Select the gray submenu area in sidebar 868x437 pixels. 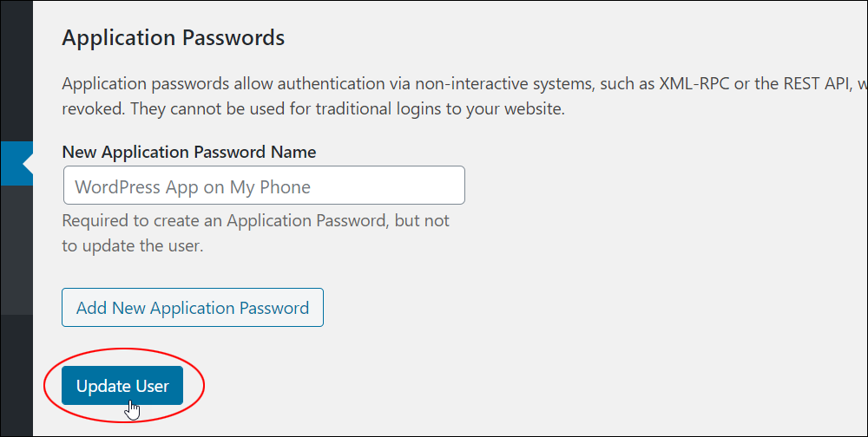(16, 250)
